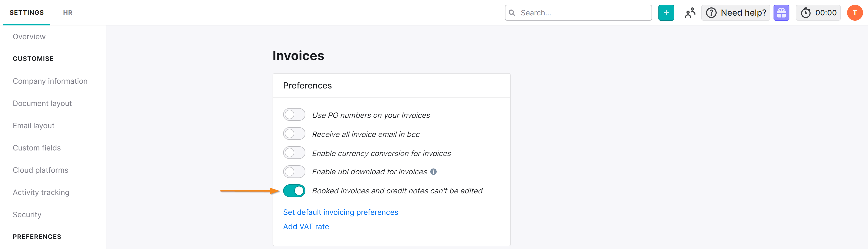Open the invite users icon
868x249 pixels.
tap(690, 13)
